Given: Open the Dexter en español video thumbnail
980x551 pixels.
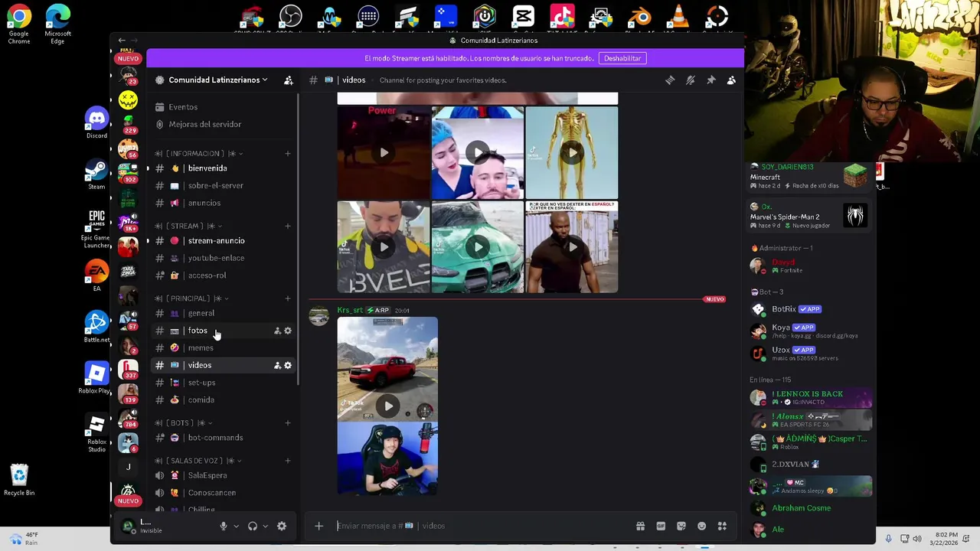Looking at the screenshot, I should pyautogui.click(x=572, y=246).
